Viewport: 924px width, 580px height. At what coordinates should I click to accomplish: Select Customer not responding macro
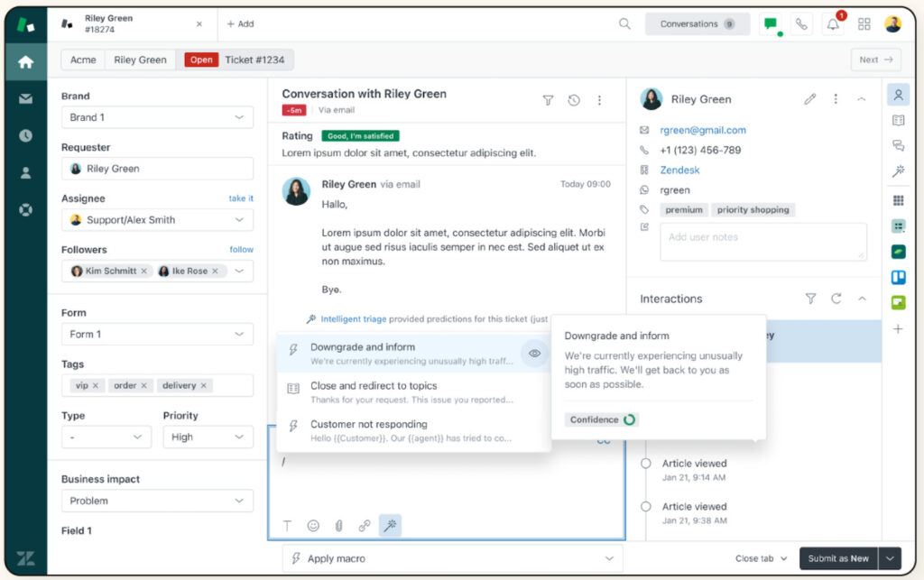click(413, 430)
